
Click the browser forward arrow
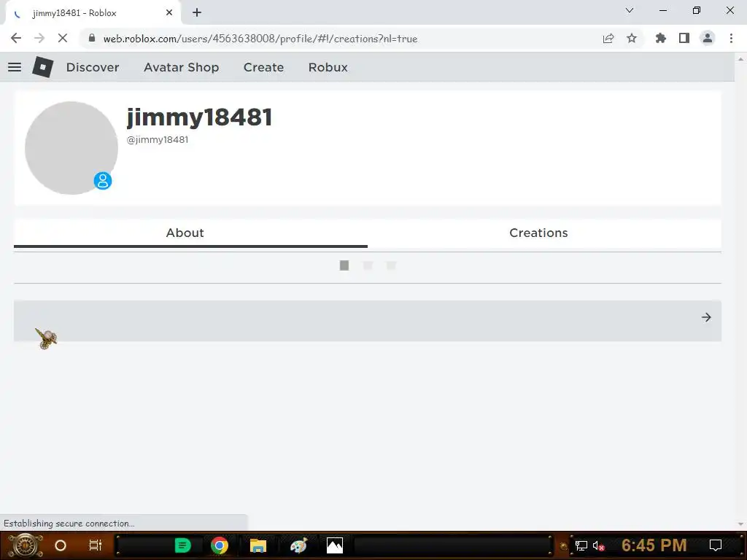point(39,38)
